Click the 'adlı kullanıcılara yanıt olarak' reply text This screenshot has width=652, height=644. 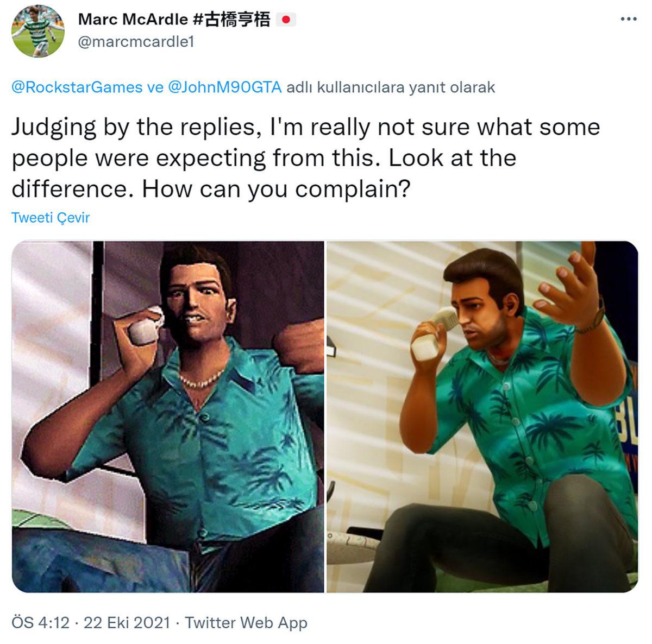[x=391, y=87]
